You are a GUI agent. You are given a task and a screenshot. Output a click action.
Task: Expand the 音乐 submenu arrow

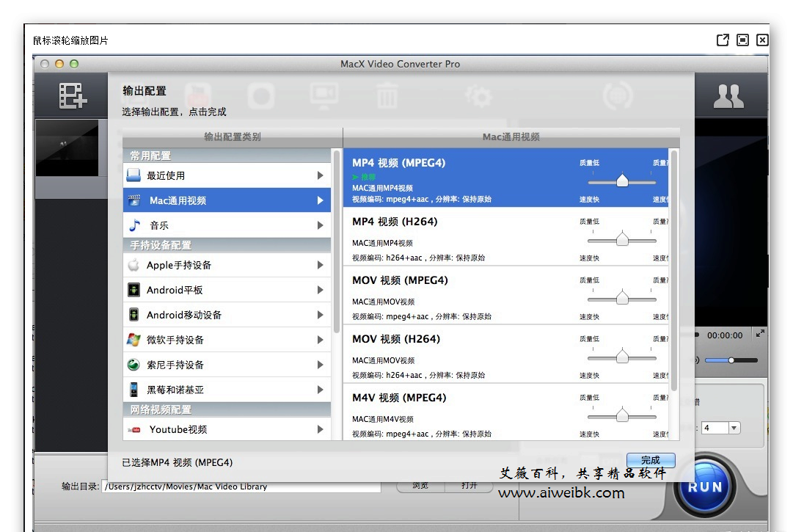[320, 225]
